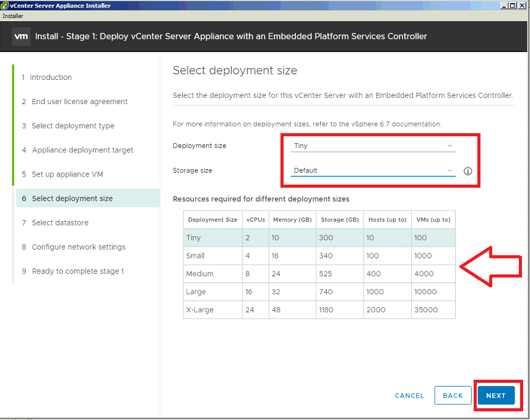
Task: Click the 340 storage cell for Small
Action: (x=340, y=256)
